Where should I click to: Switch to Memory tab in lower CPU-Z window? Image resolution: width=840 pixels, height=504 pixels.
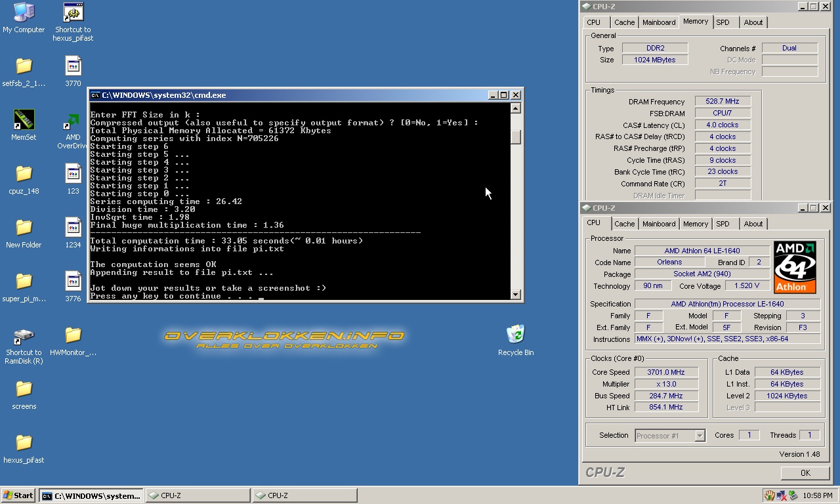point(695,224)
